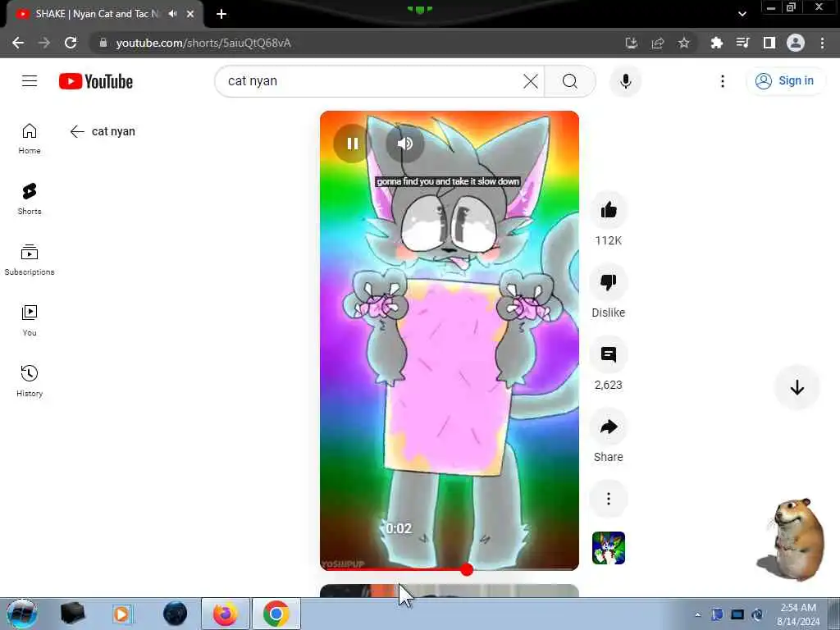Open Firefox from the taskbar

[226, 614]
